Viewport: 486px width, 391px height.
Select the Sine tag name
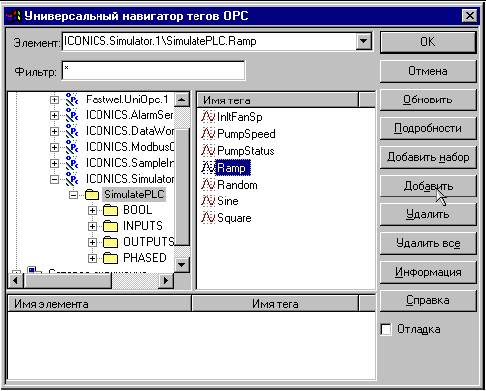(228, 201)
